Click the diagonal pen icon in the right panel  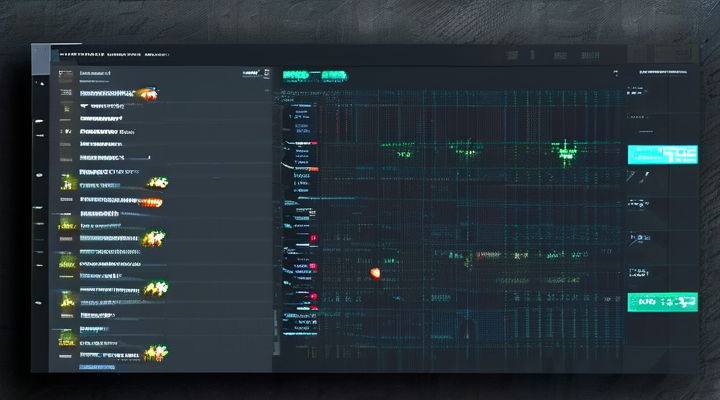633,176
